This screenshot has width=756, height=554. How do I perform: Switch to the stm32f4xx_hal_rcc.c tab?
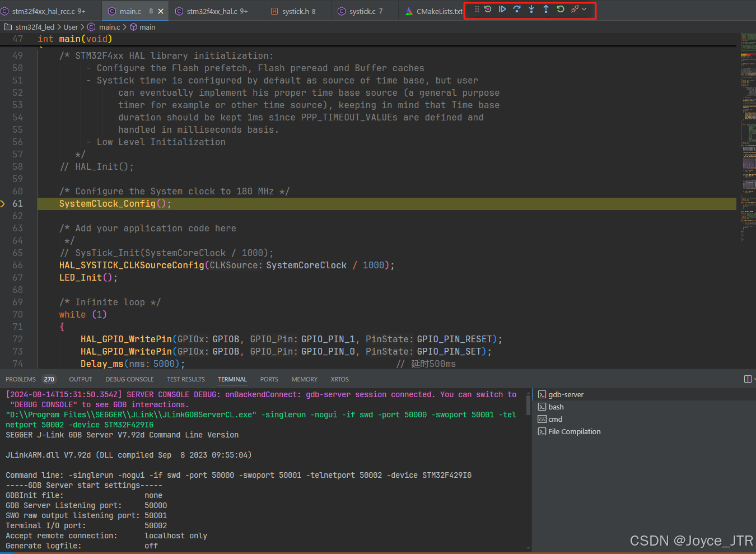[x=49, y=11]
